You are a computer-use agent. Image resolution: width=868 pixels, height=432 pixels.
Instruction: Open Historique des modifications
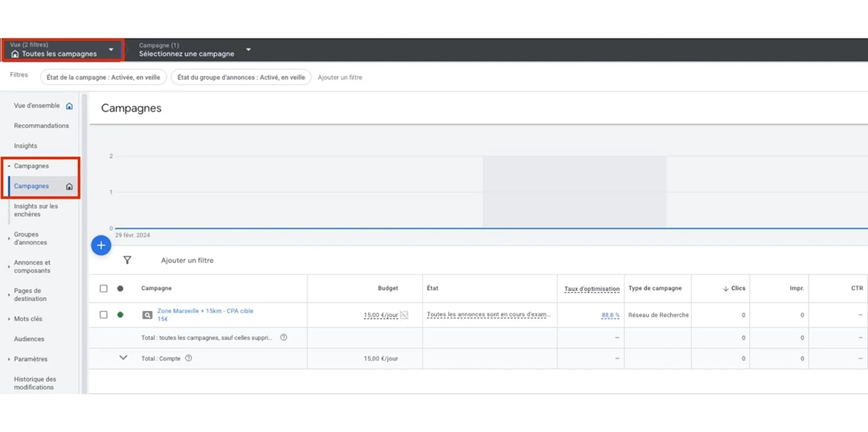click(x=35, y=383)
